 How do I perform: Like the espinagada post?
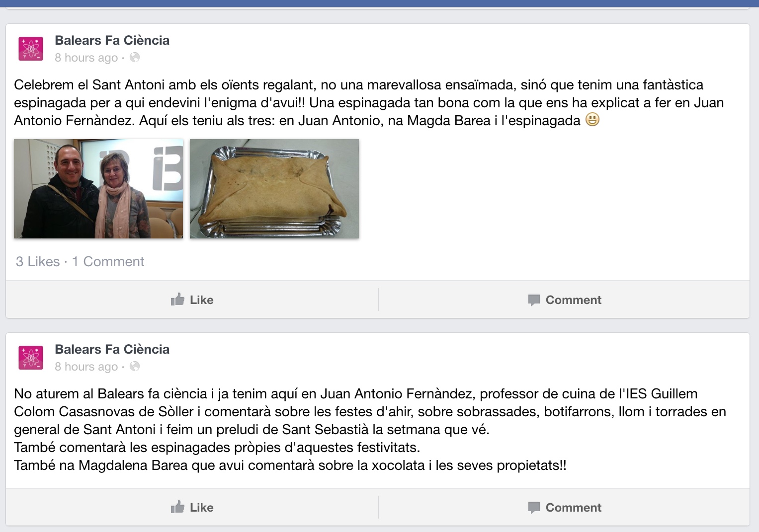(192, 300)
